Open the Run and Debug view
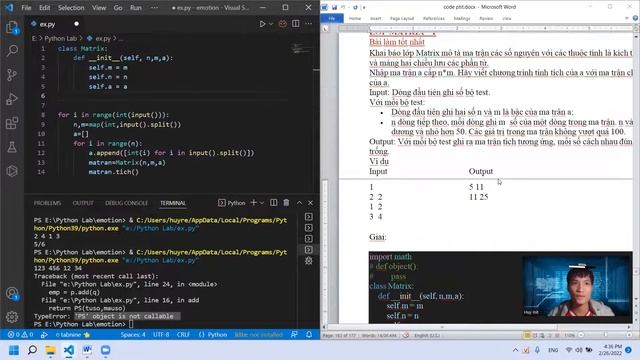Screen dimensions: 640x360 coord(12,99)
